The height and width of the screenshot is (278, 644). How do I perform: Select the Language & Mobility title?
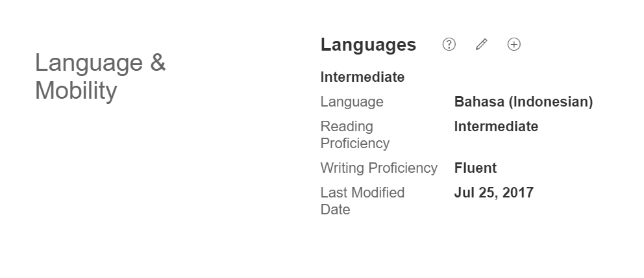tap(100, 77)
